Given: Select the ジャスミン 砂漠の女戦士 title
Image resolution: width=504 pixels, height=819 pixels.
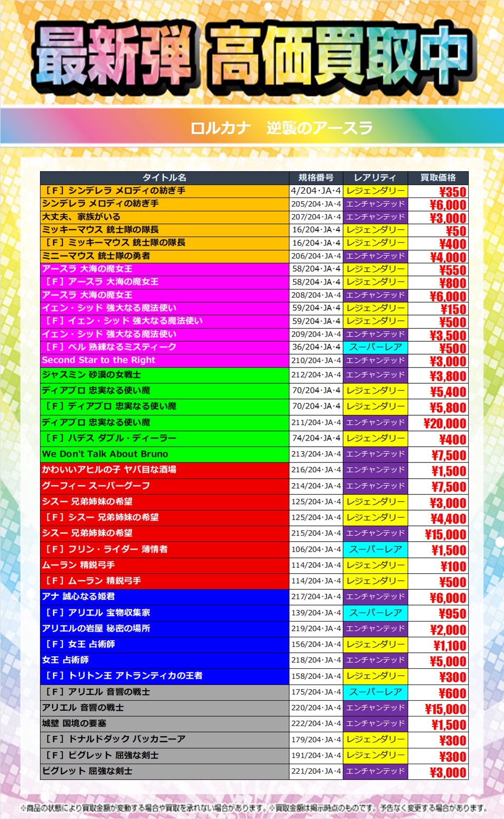Looking at the screenshot, I should click(x=91, y=375).
